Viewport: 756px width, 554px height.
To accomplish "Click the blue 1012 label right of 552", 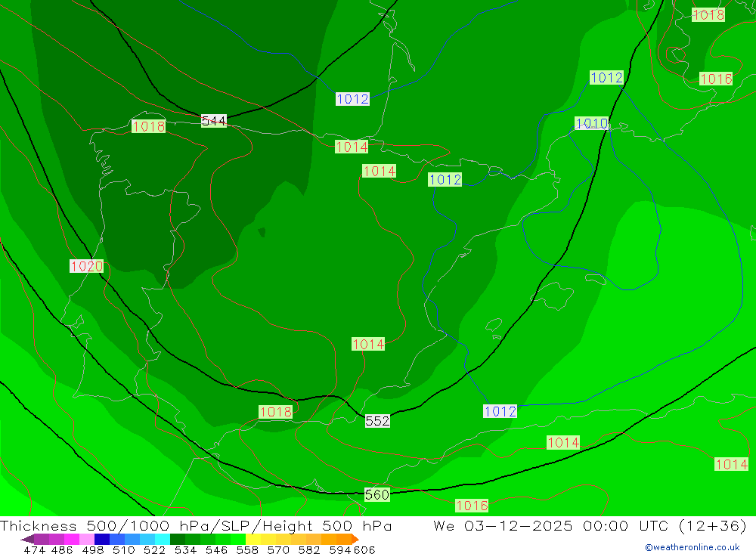I will (x=500, y=411).
